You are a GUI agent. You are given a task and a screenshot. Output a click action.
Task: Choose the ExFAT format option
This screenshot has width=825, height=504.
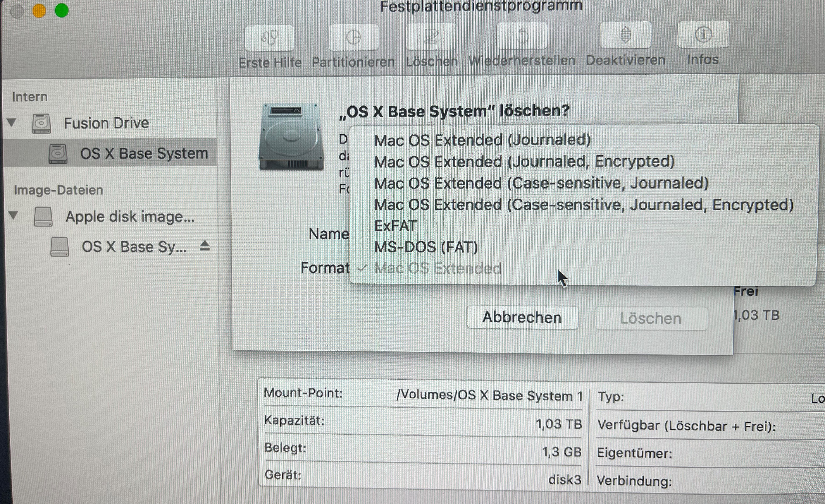[395, 226]
